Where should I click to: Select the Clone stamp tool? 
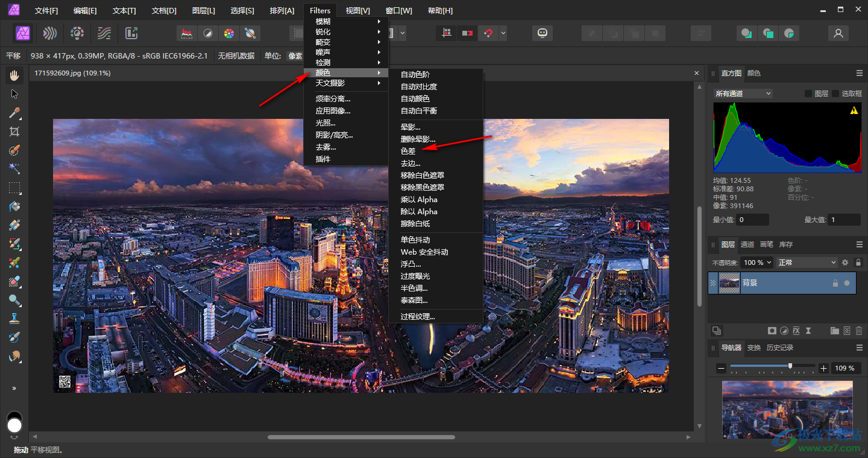(x=14, y=318)
